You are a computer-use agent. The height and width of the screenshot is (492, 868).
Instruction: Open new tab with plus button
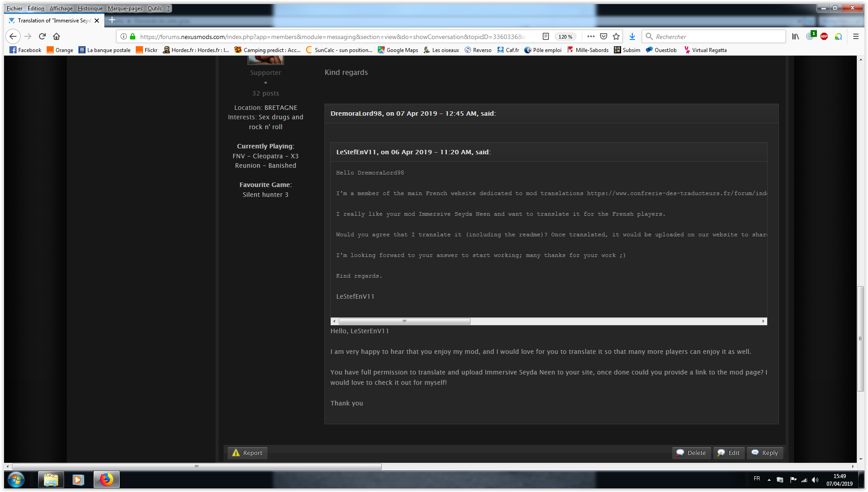(x=112, y=20)
